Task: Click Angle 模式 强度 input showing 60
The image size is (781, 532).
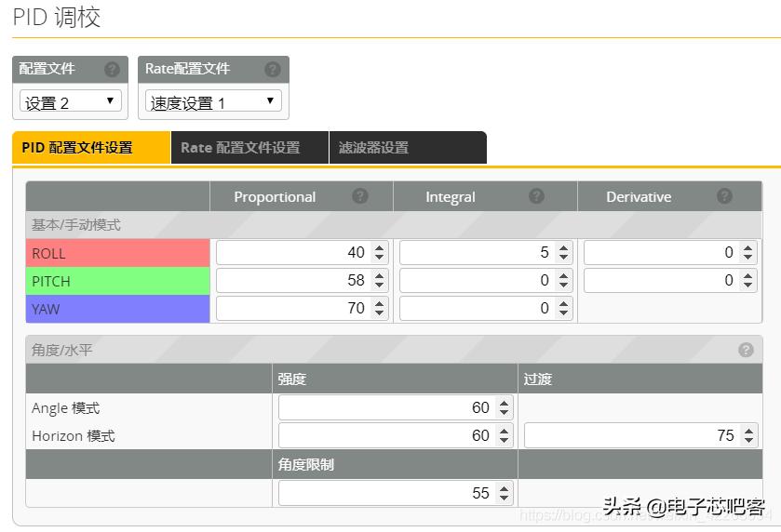Action: coord(396,407)
